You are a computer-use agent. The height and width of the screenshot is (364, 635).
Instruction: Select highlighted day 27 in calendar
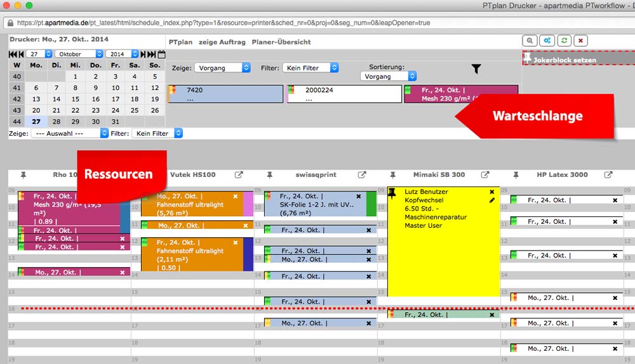click(36, 122)
